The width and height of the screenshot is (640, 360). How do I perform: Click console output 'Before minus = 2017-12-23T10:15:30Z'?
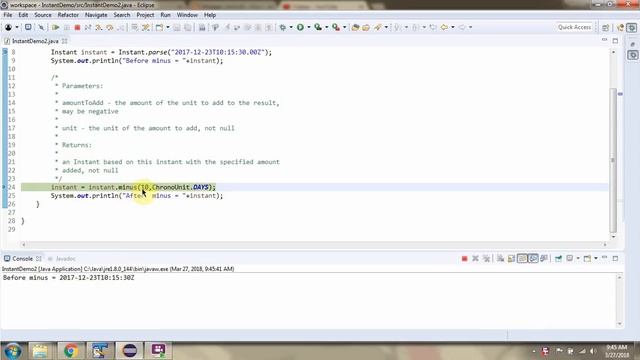69,278
